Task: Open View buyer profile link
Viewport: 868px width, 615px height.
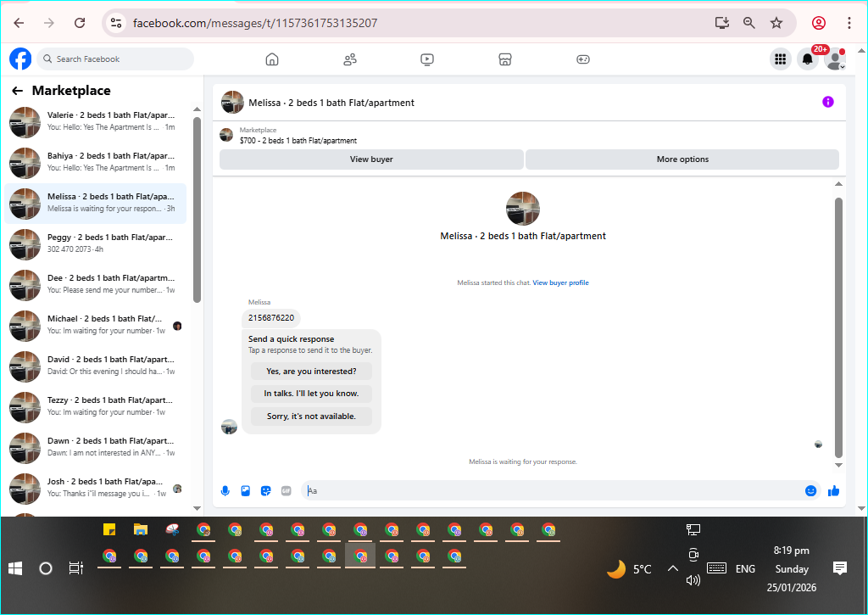Action: coord(560,282)
